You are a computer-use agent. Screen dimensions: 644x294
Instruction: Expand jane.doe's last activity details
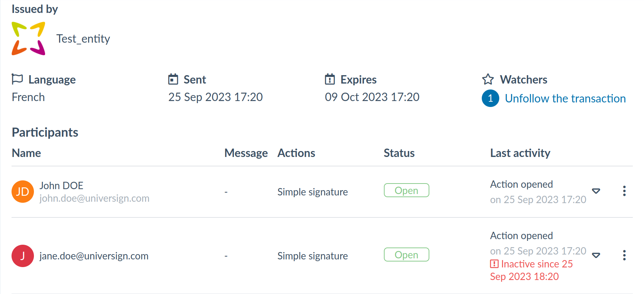point(596,255)
